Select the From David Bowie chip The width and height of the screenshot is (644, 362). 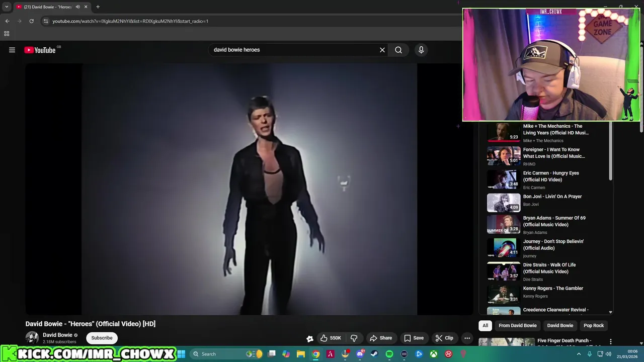[518, 325]
